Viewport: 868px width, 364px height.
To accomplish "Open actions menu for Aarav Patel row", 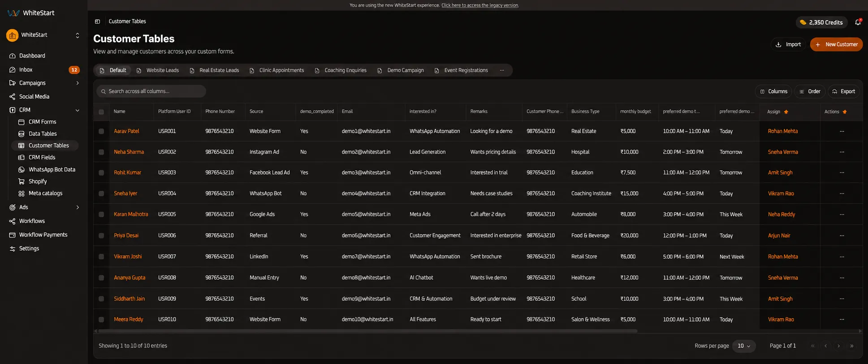I will [x=842, y=131].
